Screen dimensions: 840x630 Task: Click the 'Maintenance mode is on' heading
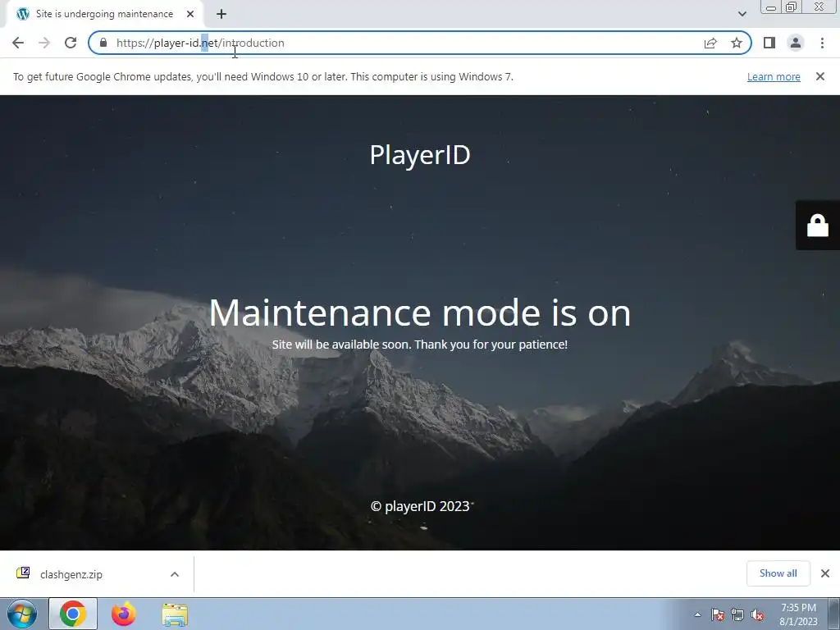pos(420,313)
